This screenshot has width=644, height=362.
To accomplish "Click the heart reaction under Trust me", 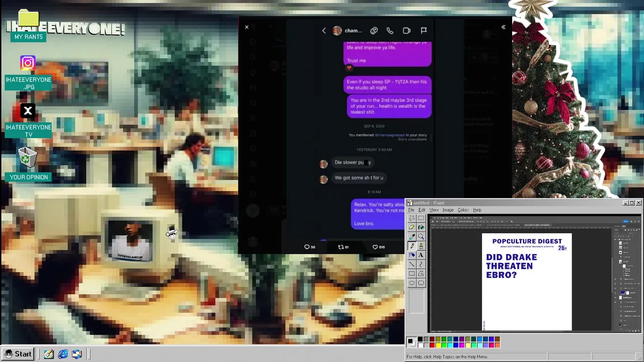I will [349, 68].
